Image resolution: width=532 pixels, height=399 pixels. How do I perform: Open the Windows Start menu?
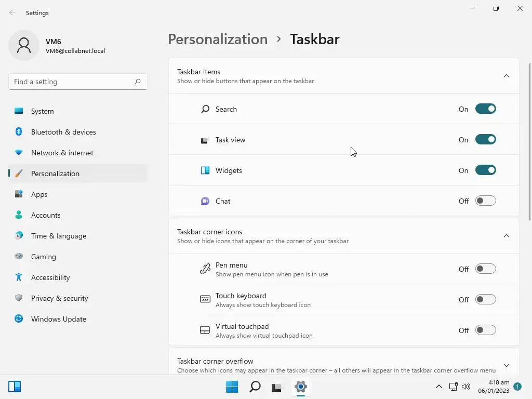tap(232, 387)
